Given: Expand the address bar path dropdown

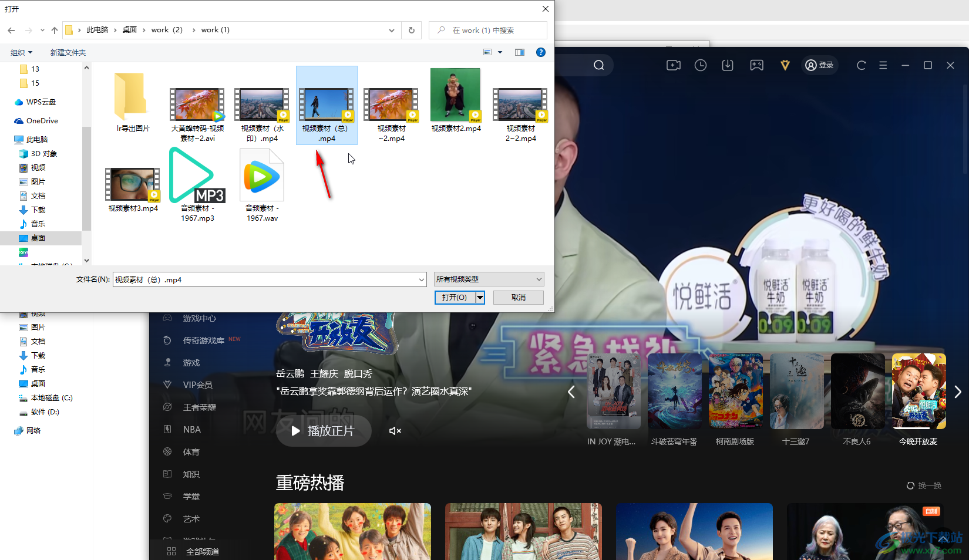Looking at the screenshot, I should pos(392,30).
